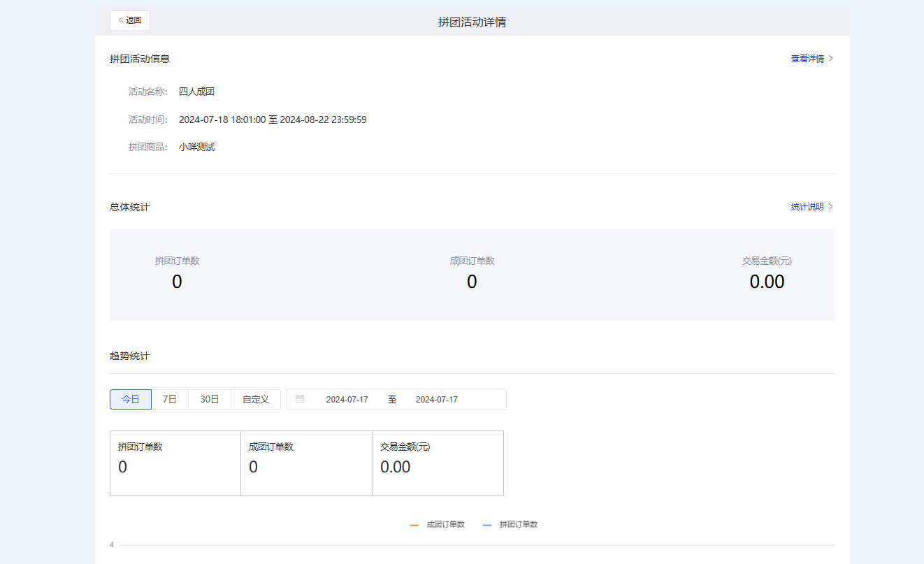The height and width of the screenshot is (564, 924).
Task: Click the 活动时间 field label
Action: (148, 120)
